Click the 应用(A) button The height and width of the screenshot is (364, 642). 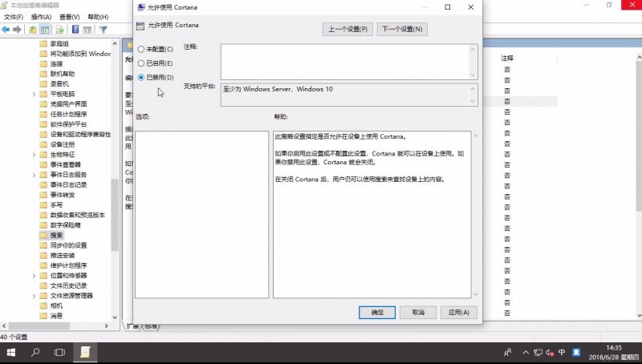(459, 313)
